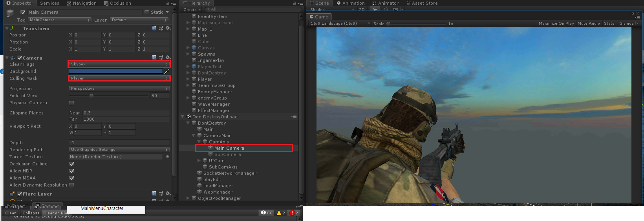This screenshot has width=644, height=221.
Task: Toggle Scene view audio speaker icon
Action: pyautogui.click(x=385, y=9)
